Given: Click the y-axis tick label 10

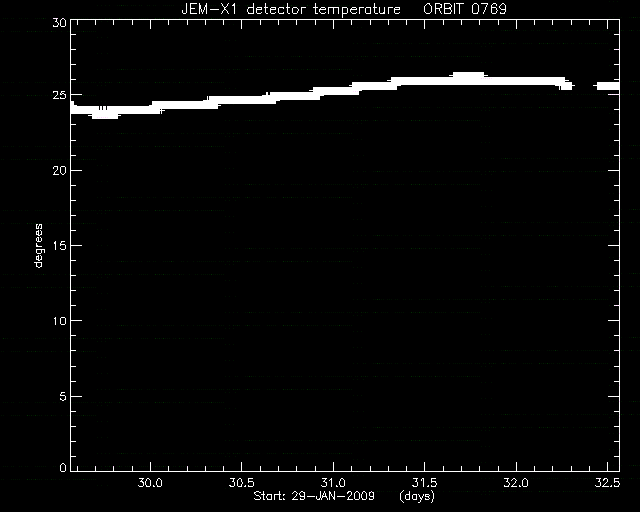Looking at the screenshot, I should (x=59, y=321).
